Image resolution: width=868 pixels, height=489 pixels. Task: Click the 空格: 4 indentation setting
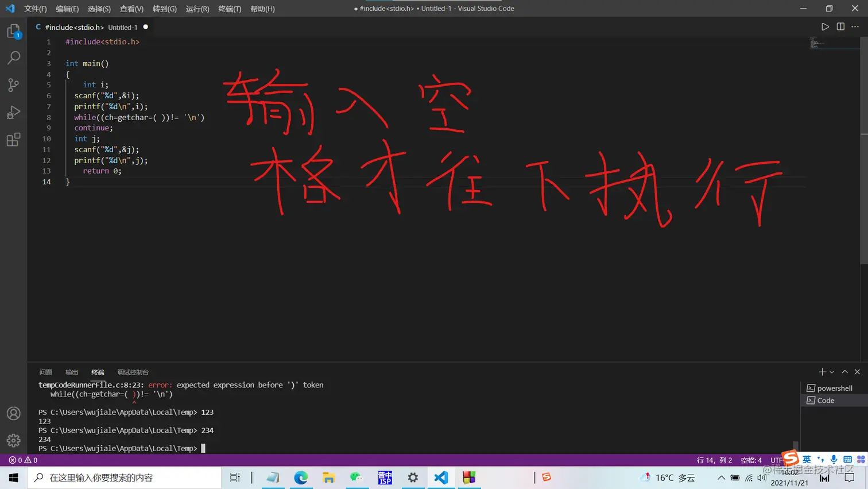pos(751,460)
